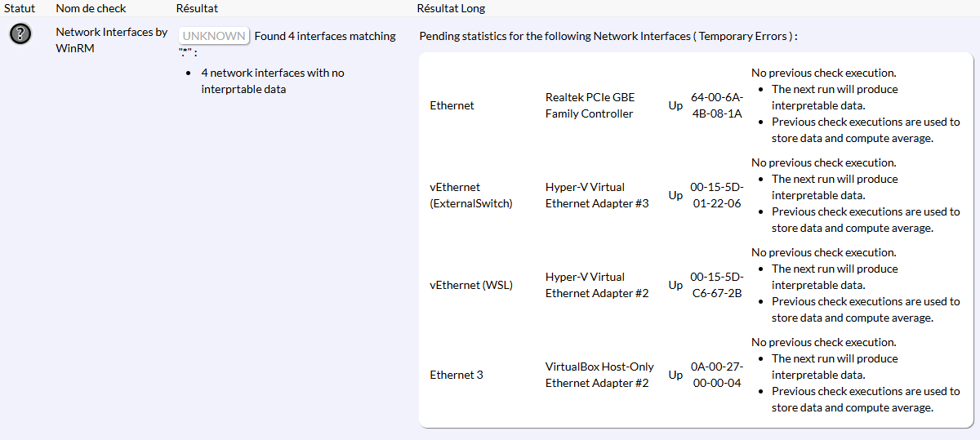
Task: Click VirtualBox Host-Only Ethernet Adapter #2 description
Action: (599, 375)
